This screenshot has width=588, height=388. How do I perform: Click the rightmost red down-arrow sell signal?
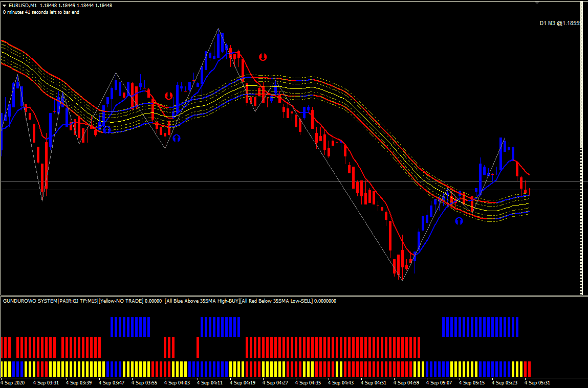pos(263,57)
